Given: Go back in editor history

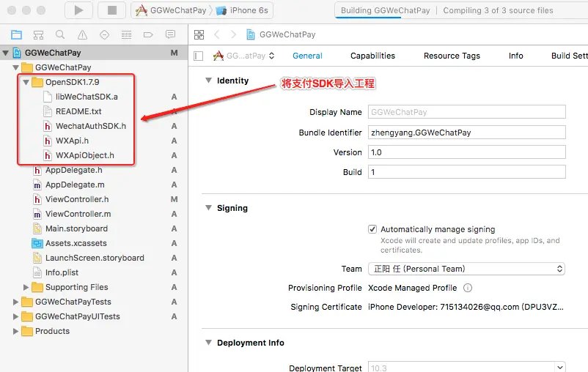Looking at the screenshot, I should [217, 35].
